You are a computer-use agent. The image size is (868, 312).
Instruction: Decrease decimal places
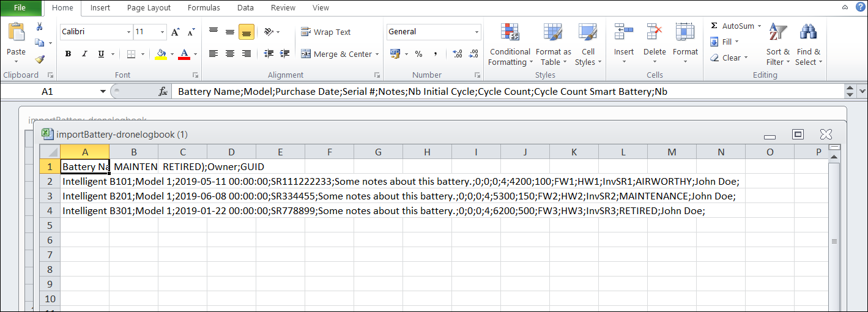point(474,54)
